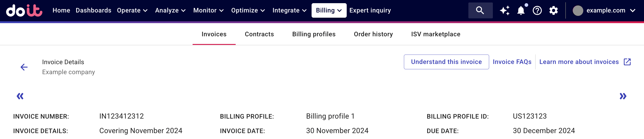
Task: Go to previous invoice with double-left arrows
Action: pos(20,96)
